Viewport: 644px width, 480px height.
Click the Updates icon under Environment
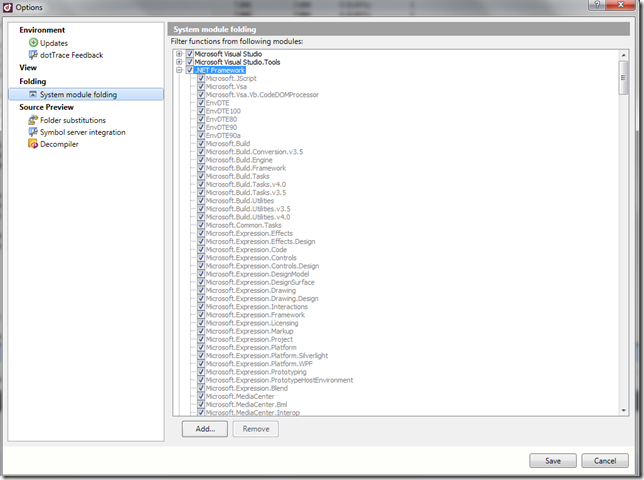click(x=33, y=43)
